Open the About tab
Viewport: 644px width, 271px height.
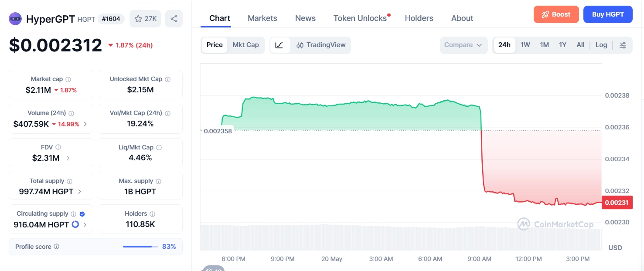462,18
